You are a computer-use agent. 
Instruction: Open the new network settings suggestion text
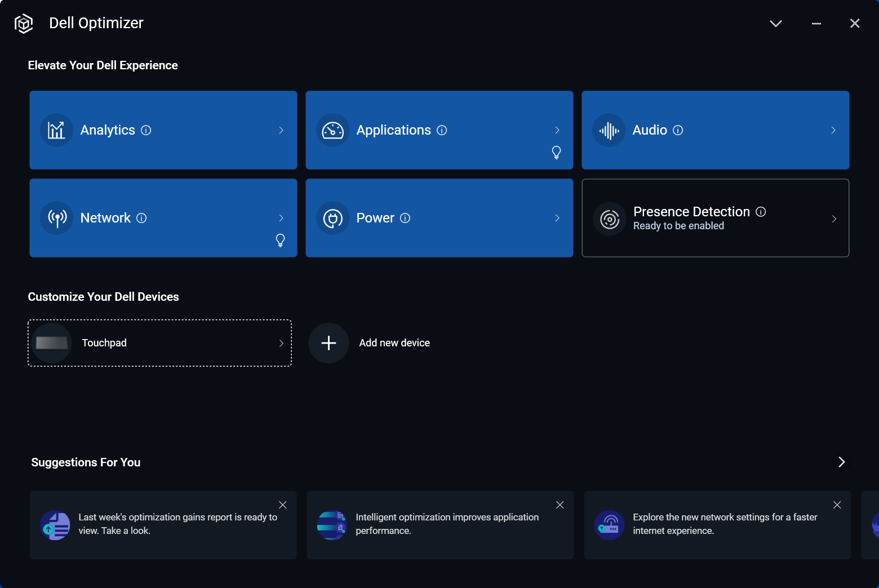coord(725,524)
